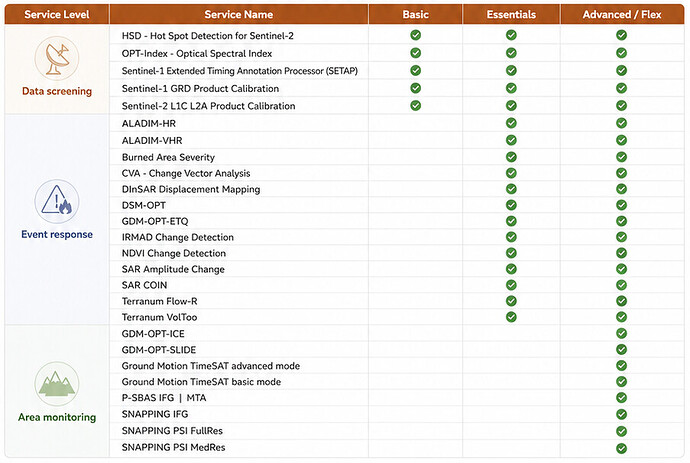This screenshot has height=463, width=690.
Task: Click the Basic checkmark for SETAP row
Action: (x=415, y=70)
